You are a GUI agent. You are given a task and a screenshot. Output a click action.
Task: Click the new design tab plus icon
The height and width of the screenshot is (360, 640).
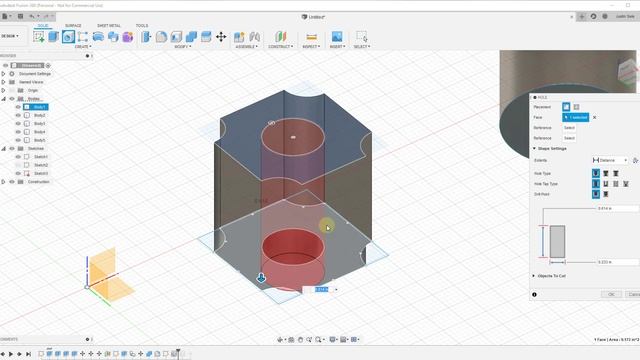(x=582, y=16)
